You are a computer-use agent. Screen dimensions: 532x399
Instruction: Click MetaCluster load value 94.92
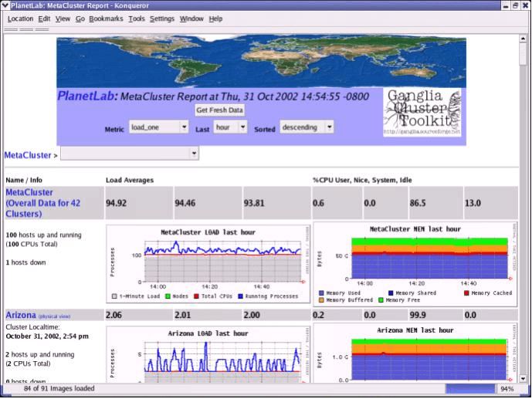coord(116,203)
